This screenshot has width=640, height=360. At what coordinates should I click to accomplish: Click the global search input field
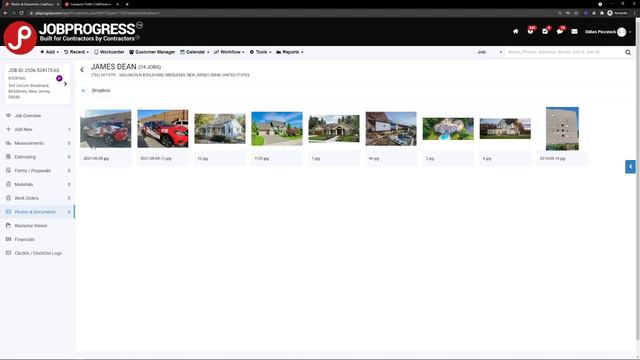563,52
